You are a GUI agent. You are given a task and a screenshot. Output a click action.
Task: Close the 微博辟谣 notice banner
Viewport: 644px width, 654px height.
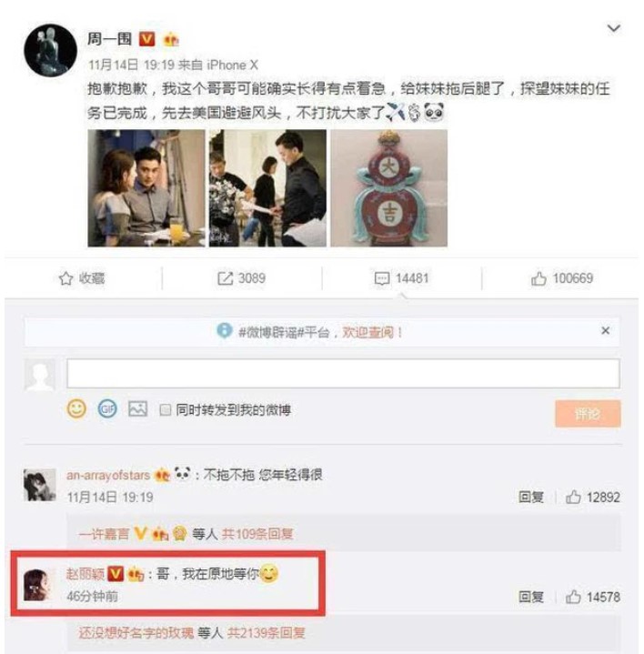(x=606, y=331)
